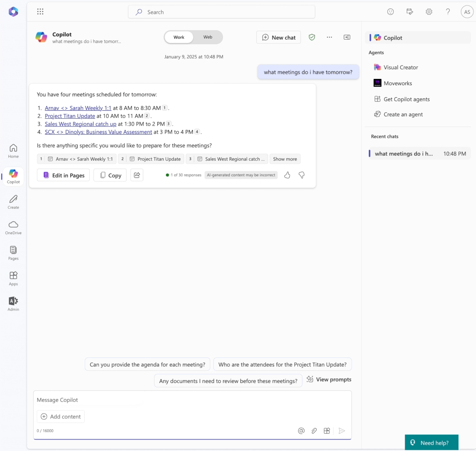476x451 pixels.
Task: Click the thumbs up feedback icon
Action: pyautogui.click(x=287, y=175)
